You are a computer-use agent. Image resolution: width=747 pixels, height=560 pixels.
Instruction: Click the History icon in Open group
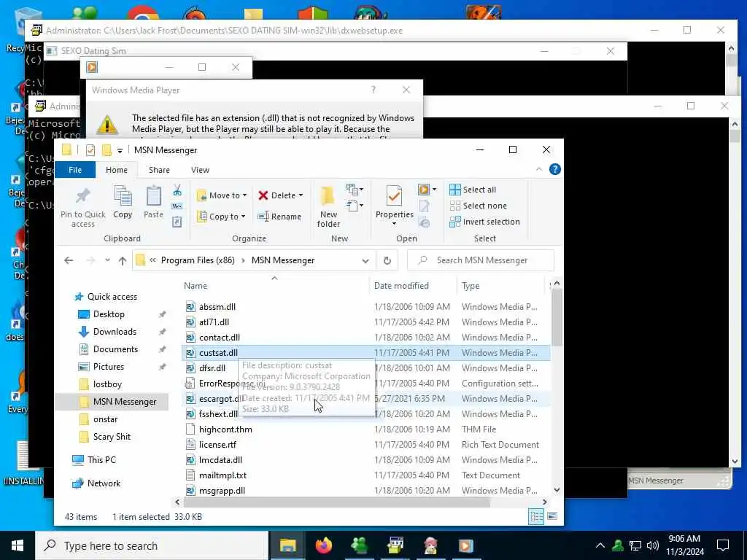[424, 222]
